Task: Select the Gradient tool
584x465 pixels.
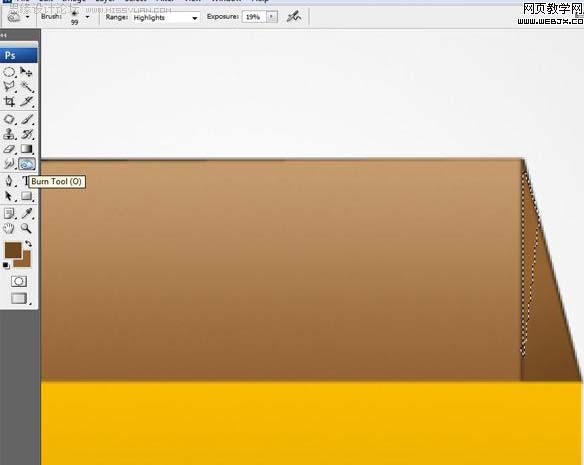Action: click(26, 149)
